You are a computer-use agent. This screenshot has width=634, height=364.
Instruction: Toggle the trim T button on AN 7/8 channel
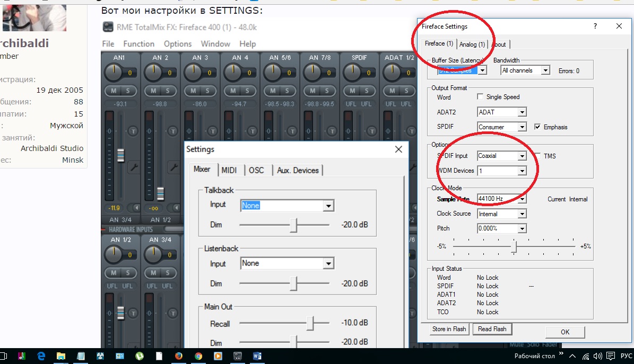332,131
